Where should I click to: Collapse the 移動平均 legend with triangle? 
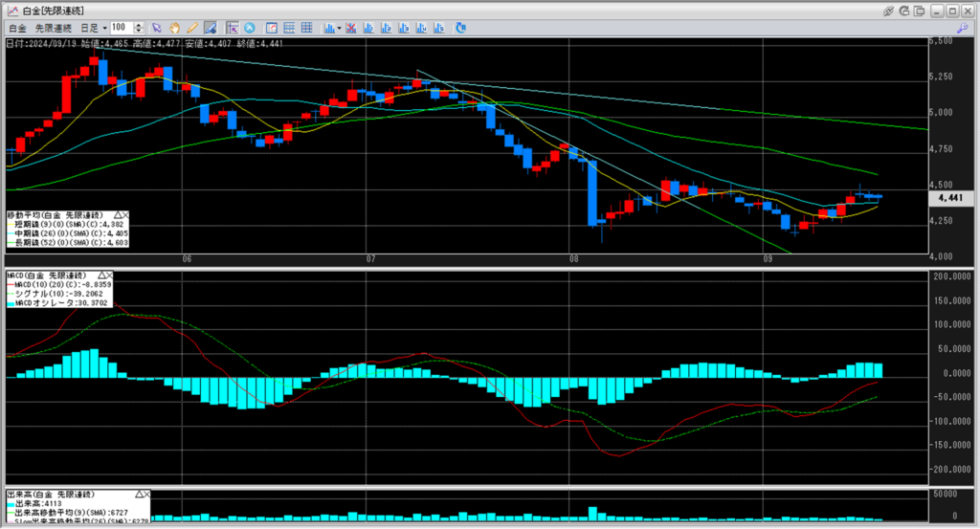click(118, 215)
